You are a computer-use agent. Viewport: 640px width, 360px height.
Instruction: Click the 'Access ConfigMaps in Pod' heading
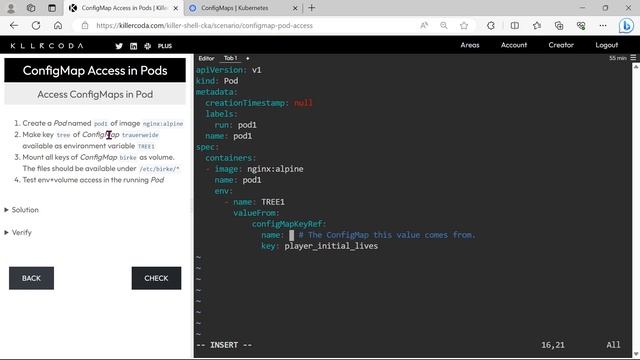pos(95,94)
